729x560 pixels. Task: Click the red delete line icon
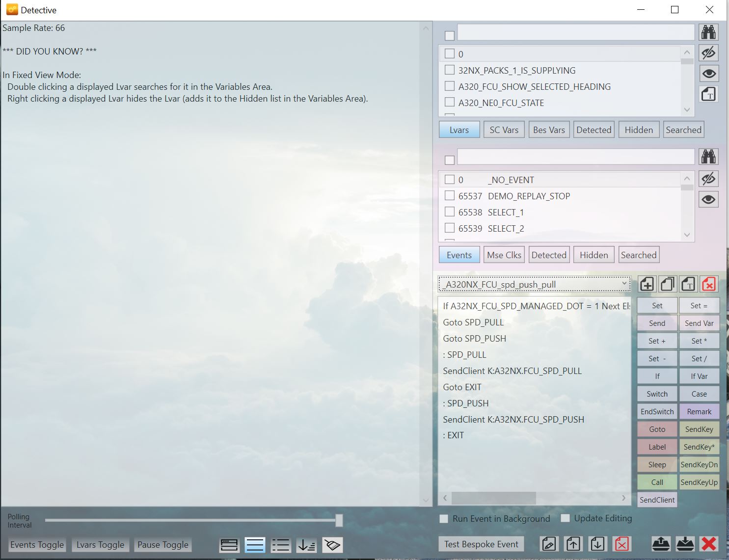(621, 544)
